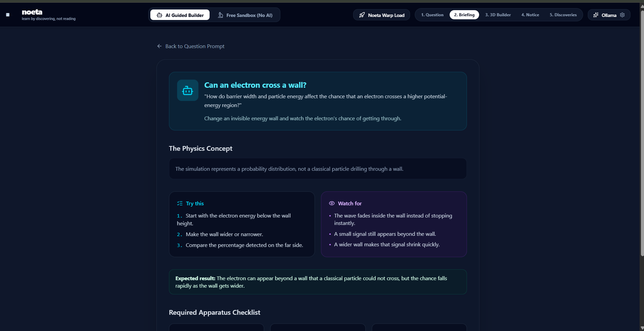
Task: Switch to AI Guided Builder mode
Action: 180,15
